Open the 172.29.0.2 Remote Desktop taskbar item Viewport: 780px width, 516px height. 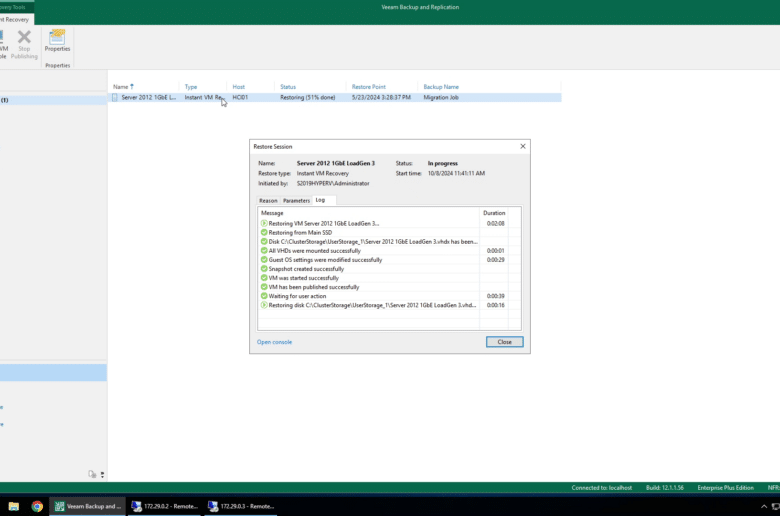(165, 506)
